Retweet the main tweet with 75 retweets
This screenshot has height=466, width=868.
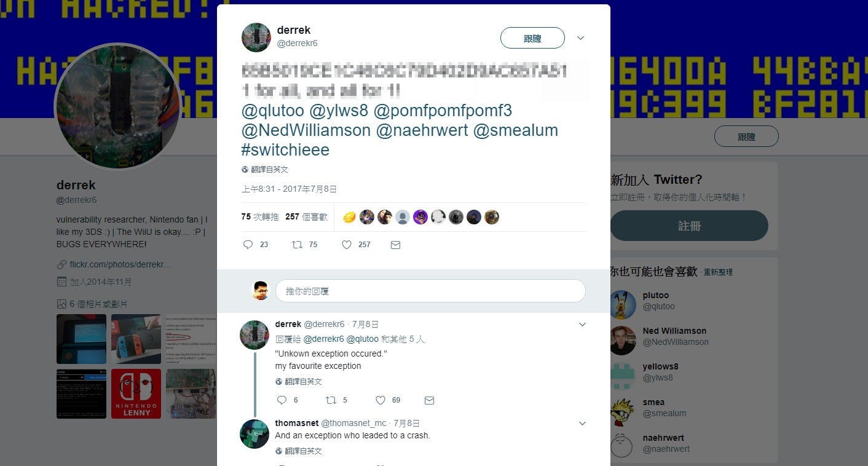point(297,245)
